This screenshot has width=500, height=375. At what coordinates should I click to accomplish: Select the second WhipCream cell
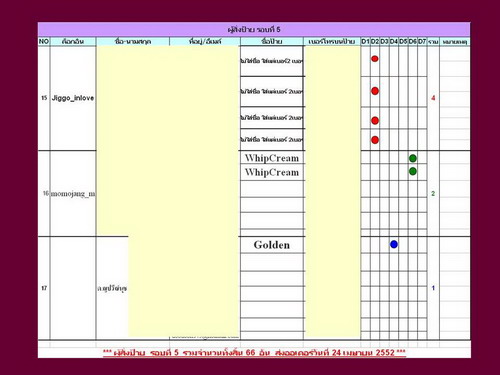272,172
